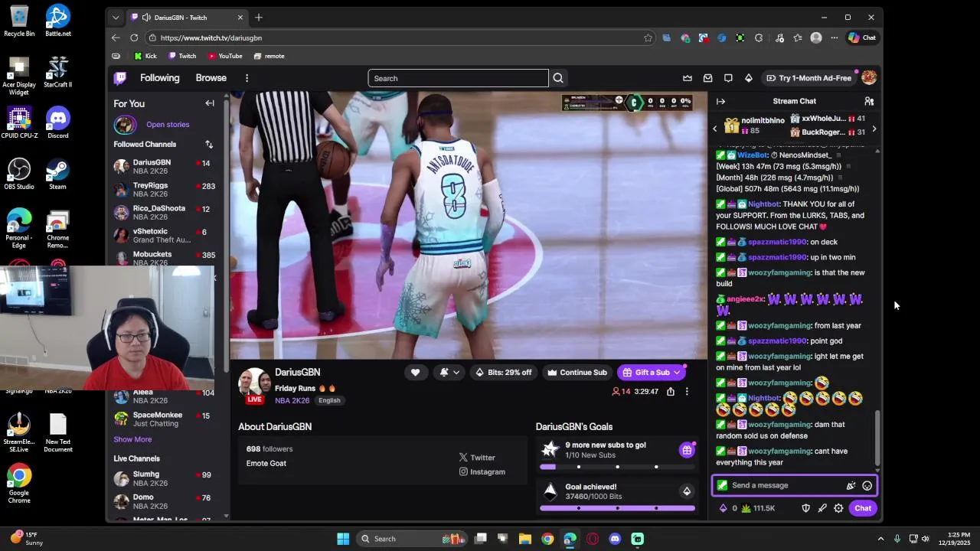Click the purple Chat send button
Viewport: 980px width, 551px height.
pyautogui.click(x=863, y=508)
